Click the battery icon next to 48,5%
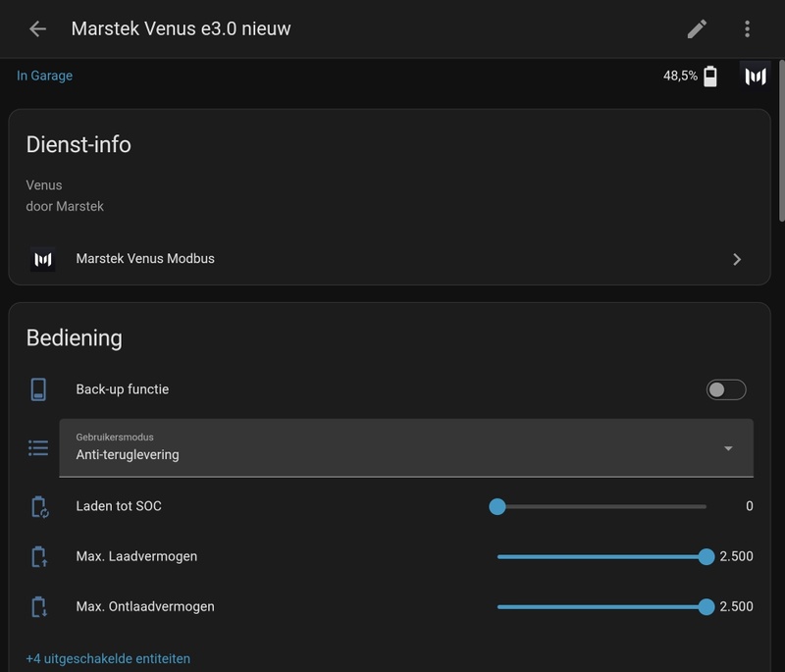Viewport: 785px width, 672px height. click(x=709, y=77)
